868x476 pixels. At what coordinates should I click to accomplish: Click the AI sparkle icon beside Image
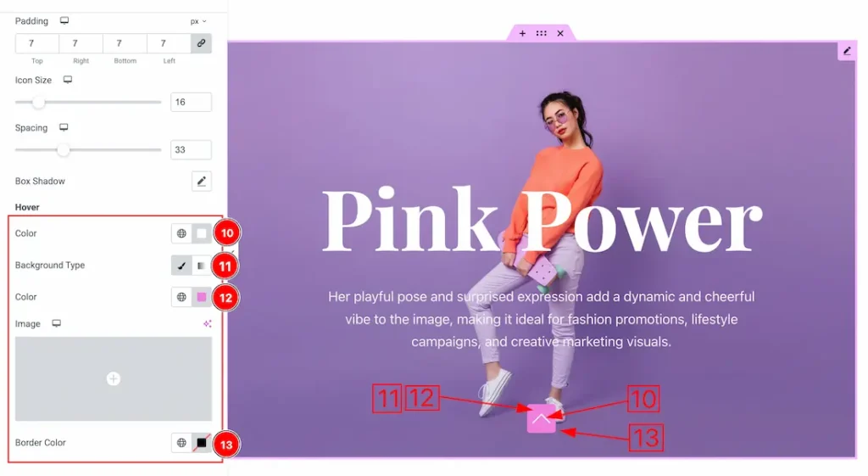(207, 324)
